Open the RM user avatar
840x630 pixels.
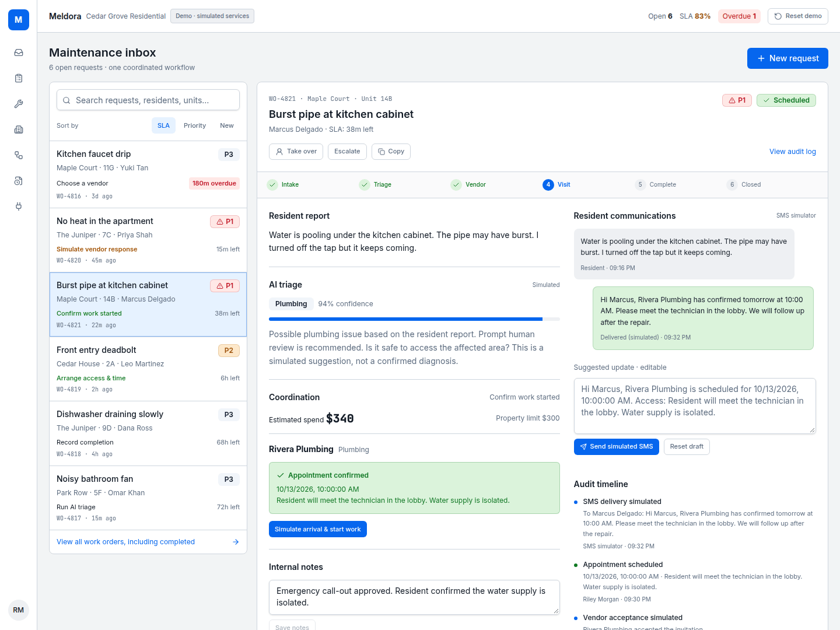click(x=19, y=610)
